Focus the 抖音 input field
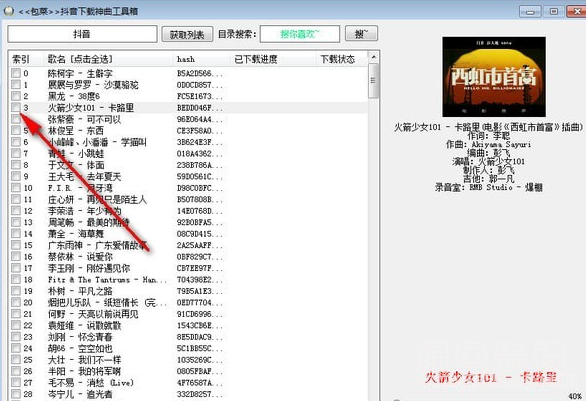The height and width of the screenshot is (401, 586). point(82,34)
